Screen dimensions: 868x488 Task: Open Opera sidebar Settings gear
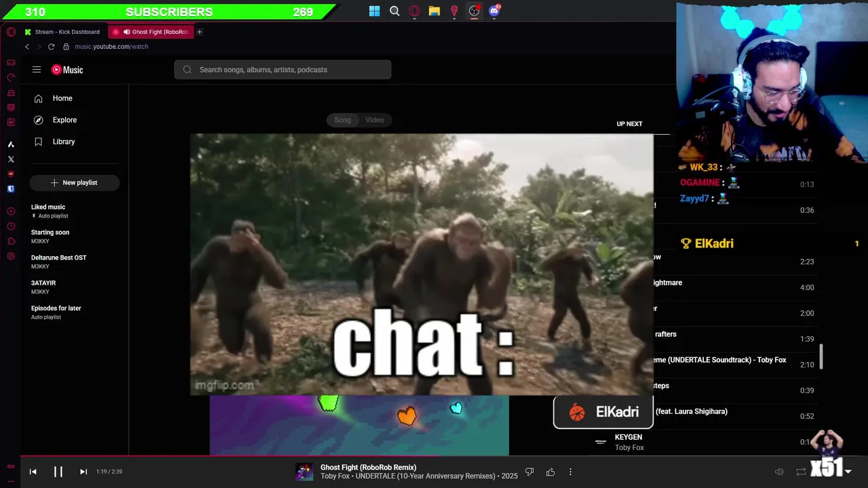(11, 256)
